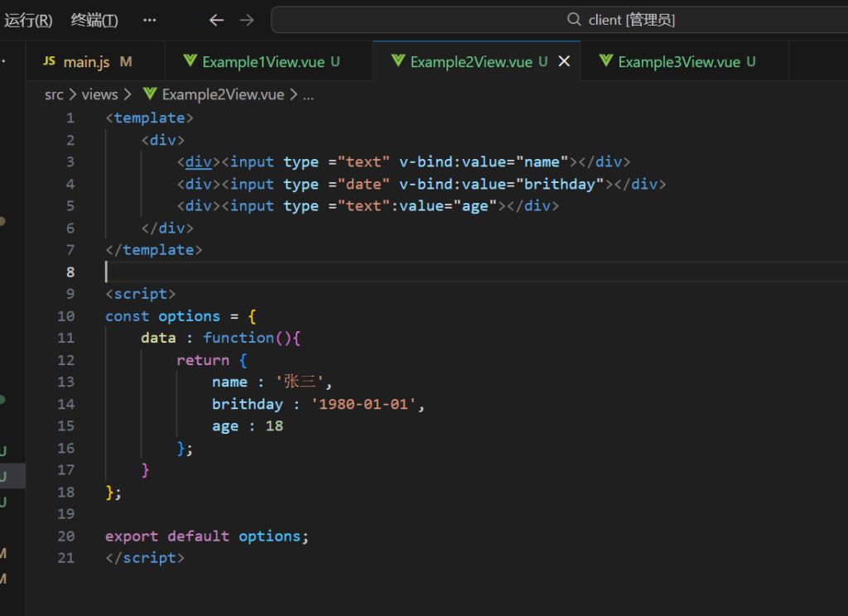Click the magnifier icon in search bar
The image size is (848, 616).
pyautogui.click(x=574, y=20)
